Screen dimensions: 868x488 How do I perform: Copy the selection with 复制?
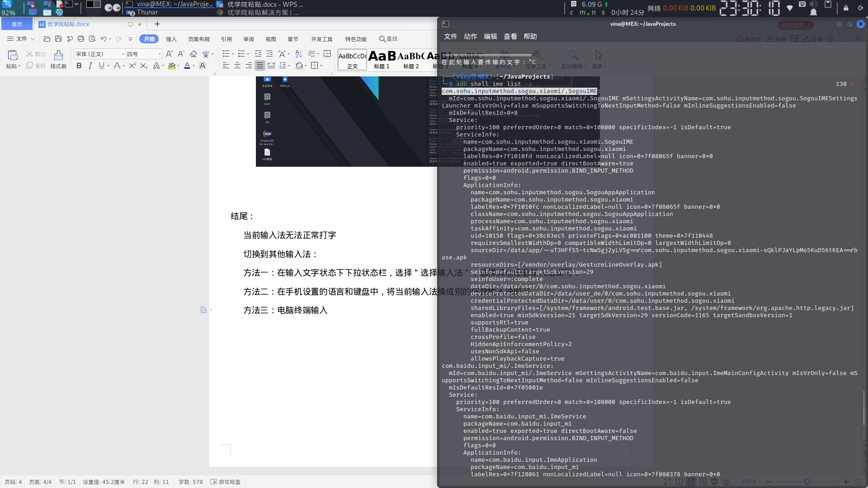(x=36, y=66)
